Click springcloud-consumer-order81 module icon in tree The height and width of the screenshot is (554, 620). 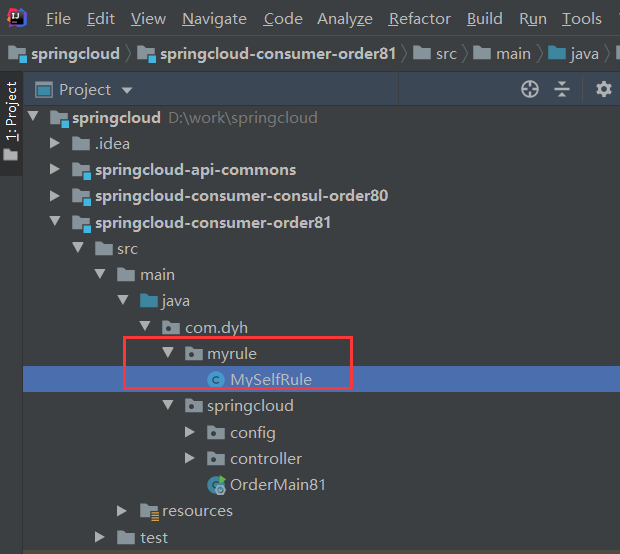pos(81,223)
